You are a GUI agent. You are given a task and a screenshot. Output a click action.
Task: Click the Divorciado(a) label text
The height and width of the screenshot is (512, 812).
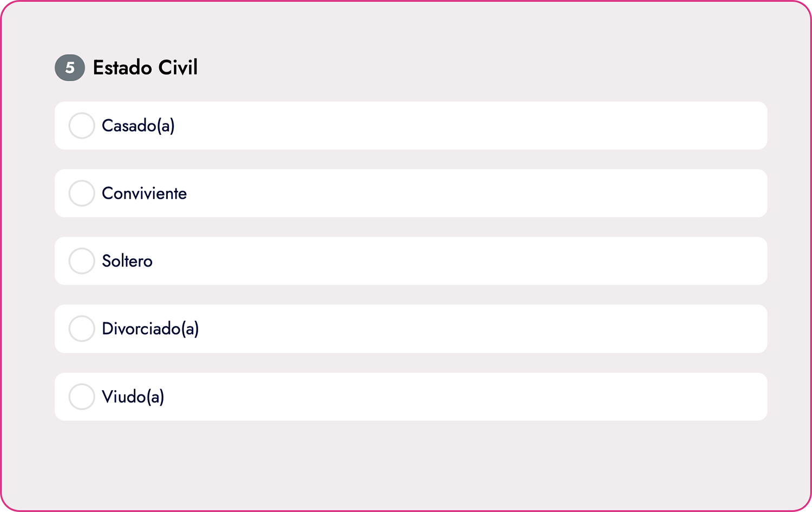click(x=150, y=329)
